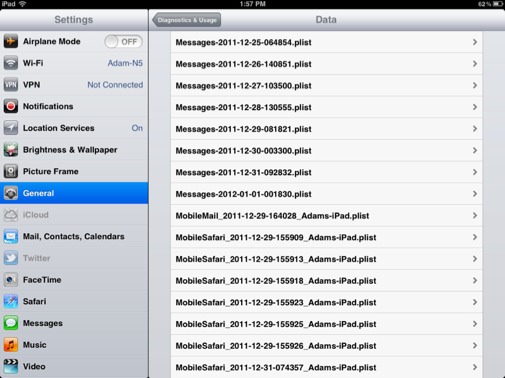Open MobileSafari_2011-12-29-155909_Adams-iPad.plist
The width and height of the screenshot is (505, 378).
[326, 237]
